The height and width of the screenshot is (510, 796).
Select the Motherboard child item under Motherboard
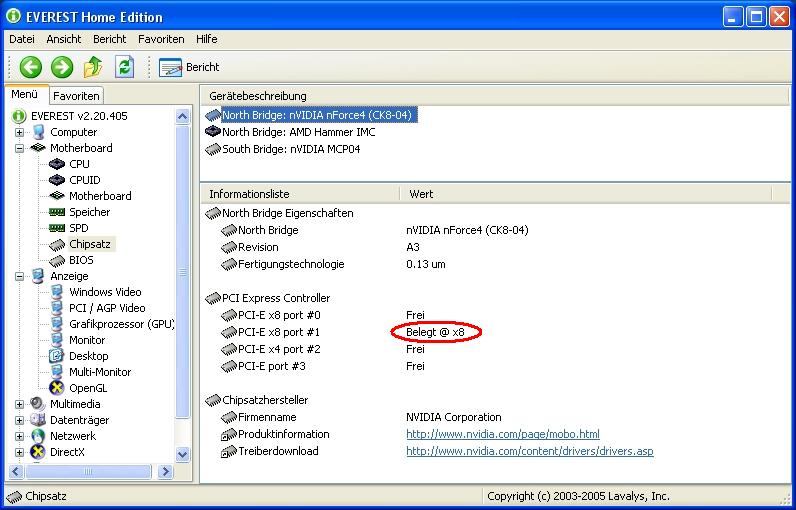[x=100, y=196]
